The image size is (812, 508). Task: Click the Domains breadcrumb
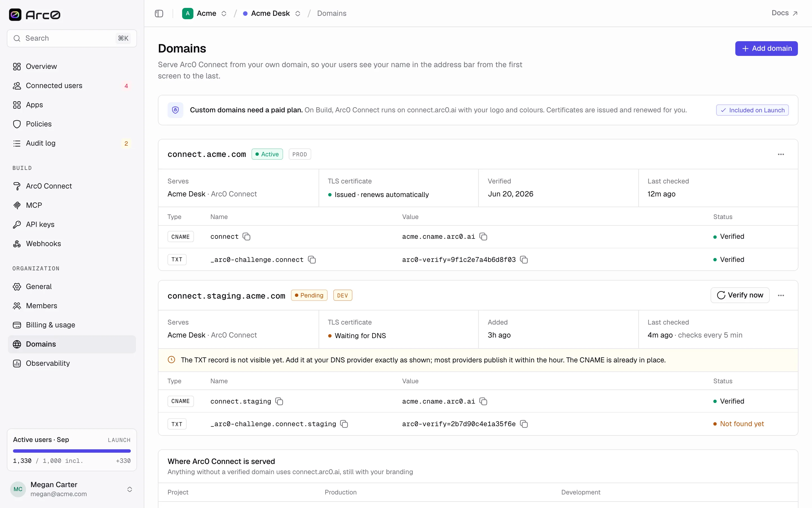(x=332, y=14)
